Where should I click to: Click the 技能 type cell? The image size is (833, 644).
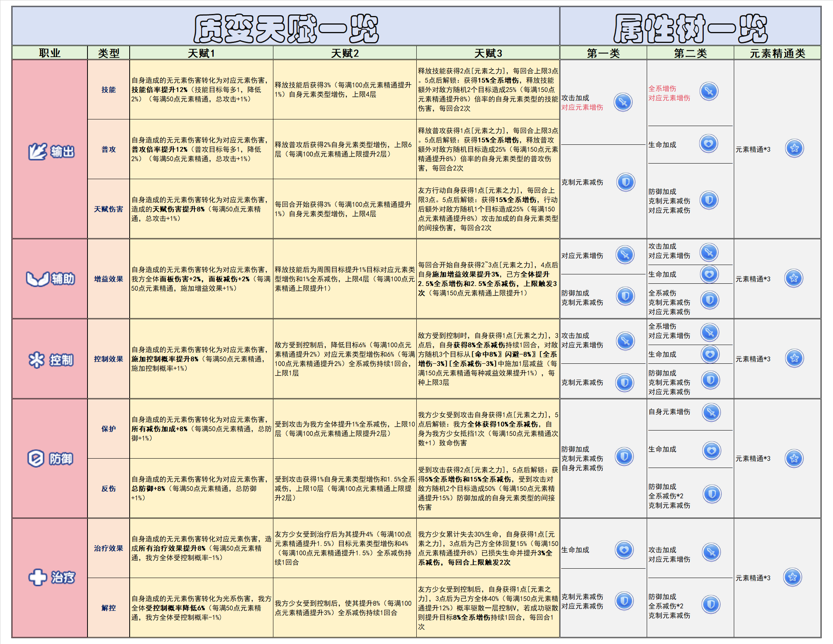point(109,90)
